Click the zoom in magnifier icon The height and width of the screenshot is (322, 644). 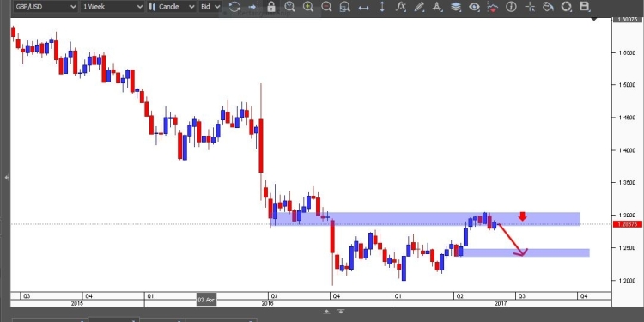307,7
